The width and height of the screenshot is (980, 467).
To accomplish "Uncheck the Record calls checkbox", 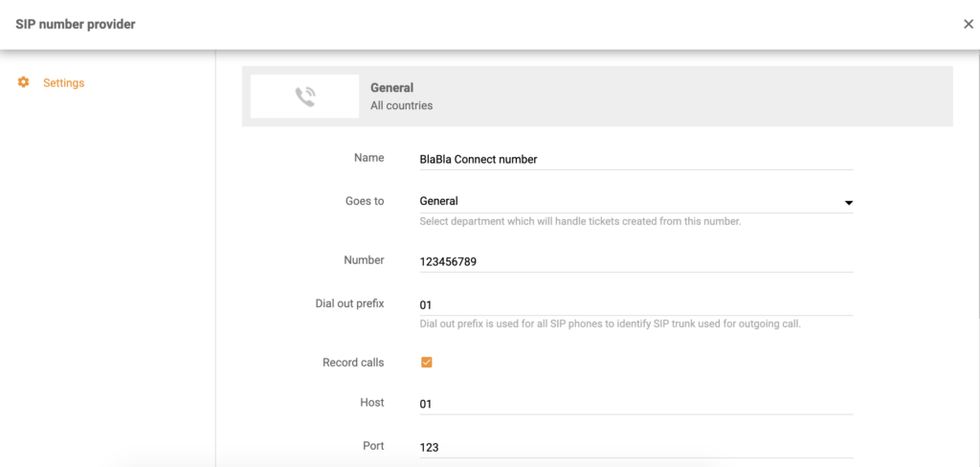I will (427, 363).
